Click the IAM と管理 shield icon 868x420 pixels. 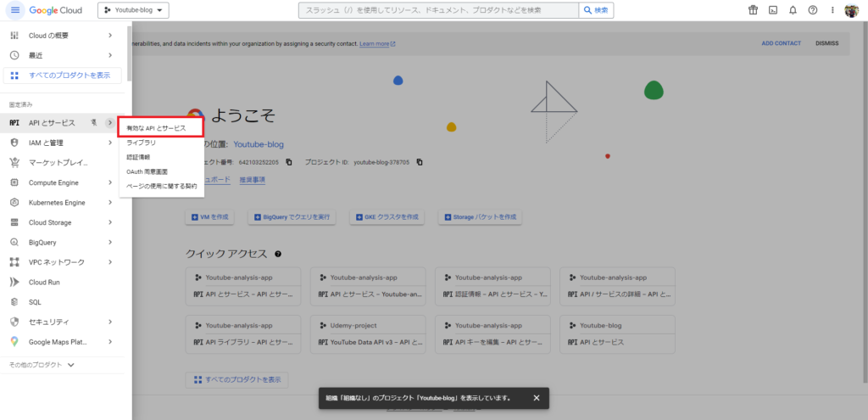tap(15, 143)
